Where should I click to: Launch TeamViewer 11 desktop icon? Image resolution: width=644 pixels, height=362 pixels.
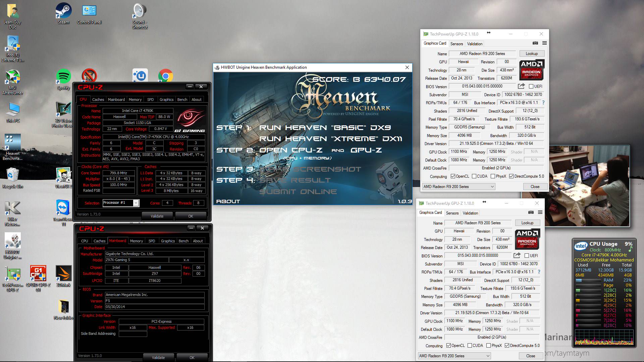(x=63, y=214)
